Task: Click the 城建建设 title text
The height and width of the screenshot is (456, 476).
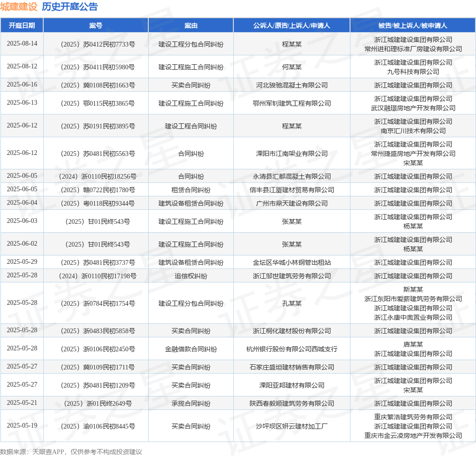Action: click(x=19, y=7)
